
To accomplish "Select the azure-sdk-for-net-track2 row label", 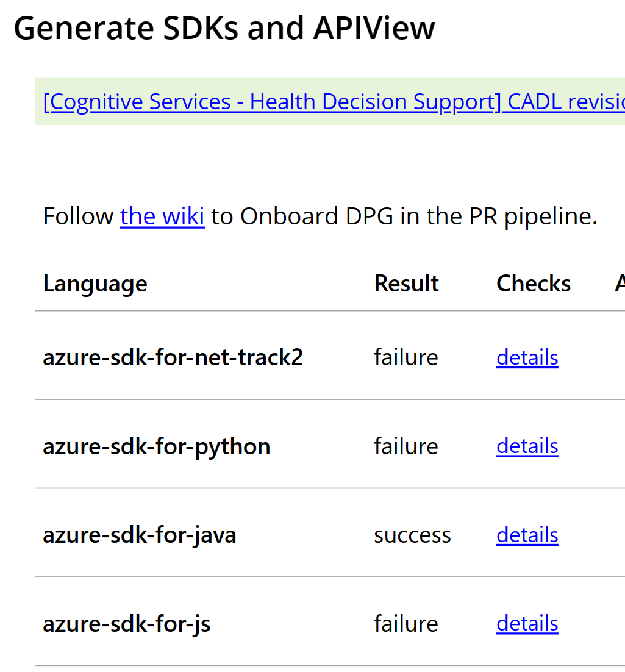I will coord(173,357).
